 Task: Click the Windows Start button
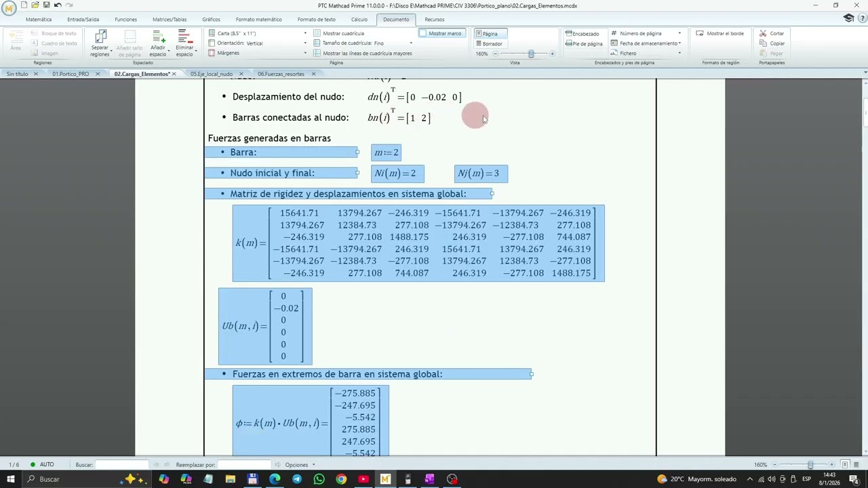click(x=10, y=479)
